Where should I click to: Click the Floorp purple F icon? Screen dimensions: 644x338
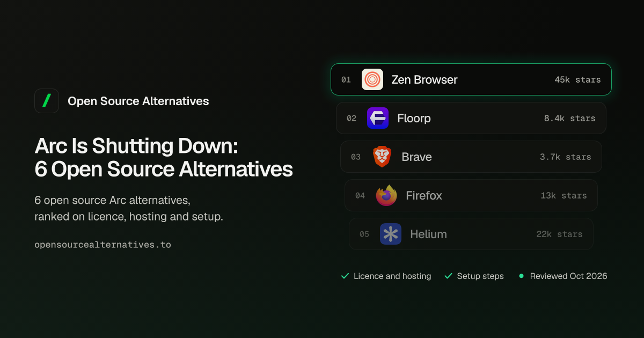pyautogui.click(x=378, y=118)
